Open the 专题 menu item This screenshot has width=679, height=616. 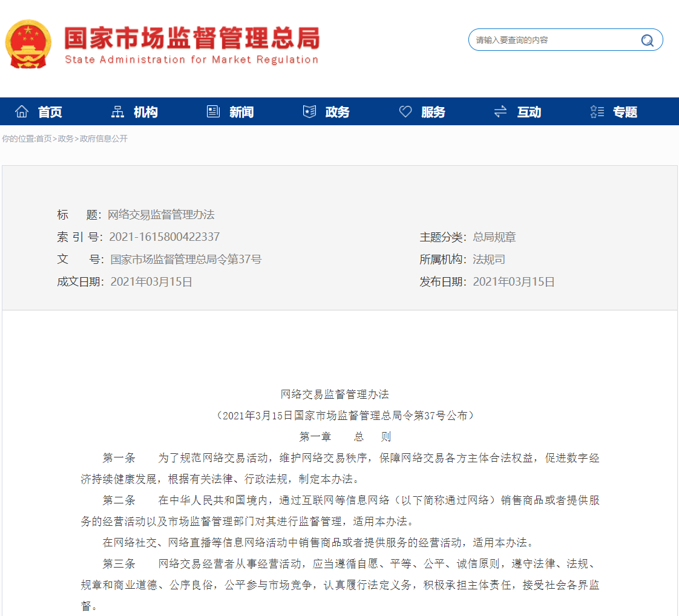tap(625, 112)
